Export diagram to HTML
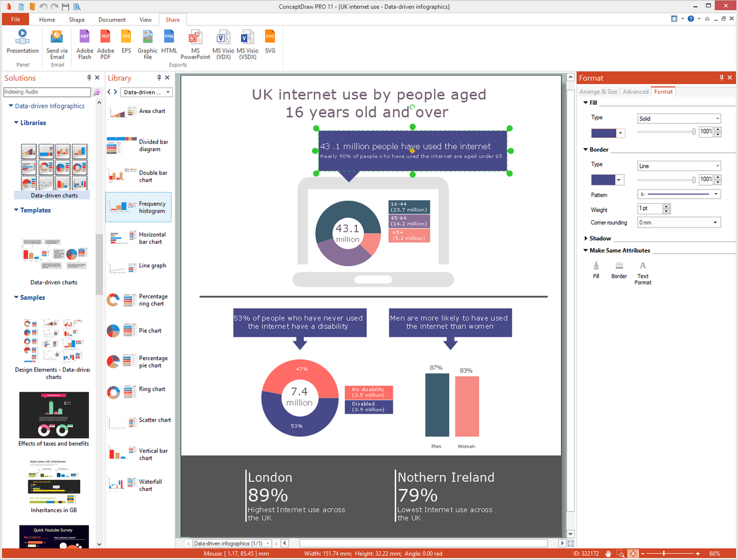This screenshot has width=738, height=560. pos(169,43)
